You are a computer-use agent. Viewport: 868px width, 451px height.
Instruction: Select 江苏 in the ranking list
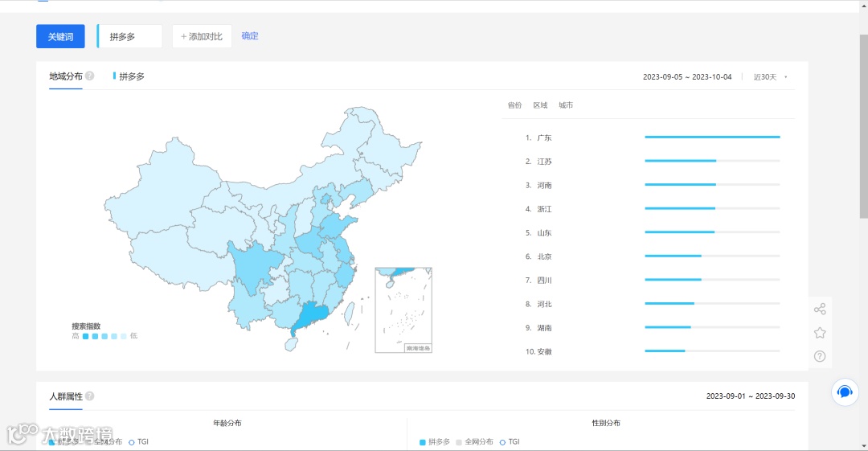click(544, 162)
